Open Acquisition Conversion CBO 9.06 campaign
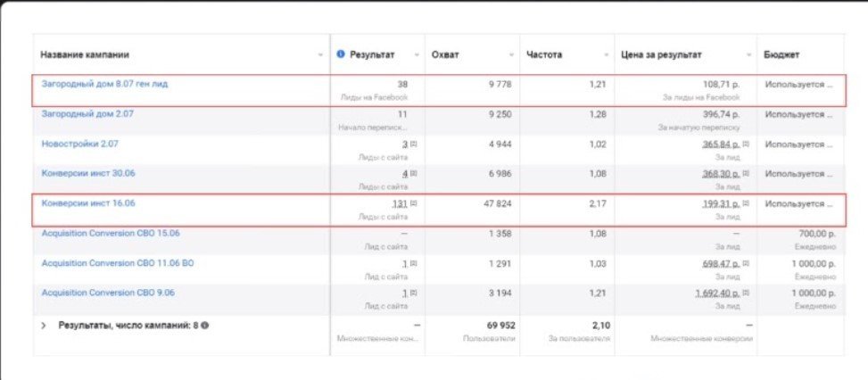The height and width of the screenshot is (380, 868). click(x=108, y=292)
